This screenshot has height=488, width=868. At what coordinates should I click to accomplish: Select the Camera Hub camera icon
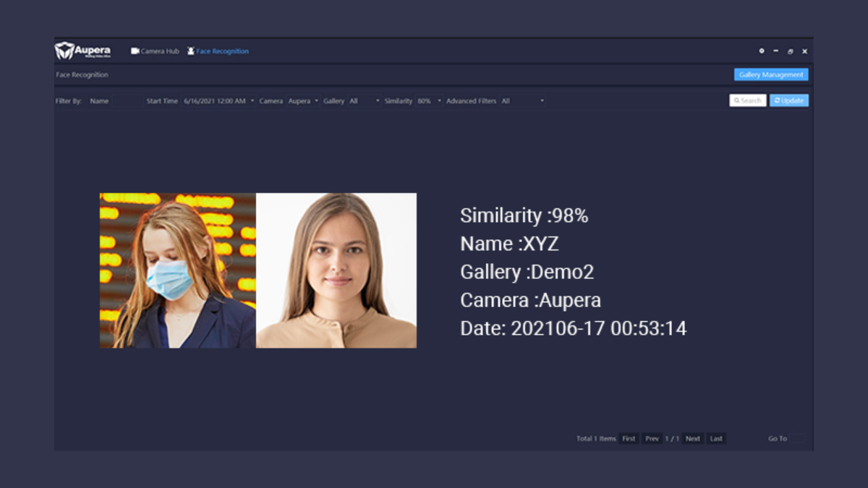(x=135, y=51)
